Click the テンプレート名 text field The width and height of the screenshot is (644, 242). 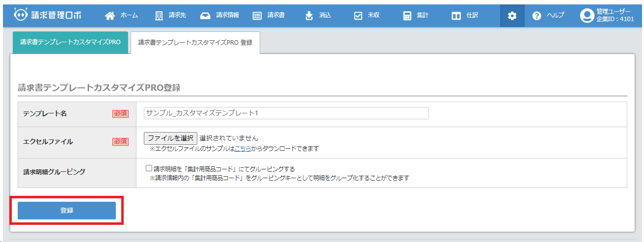286,113
